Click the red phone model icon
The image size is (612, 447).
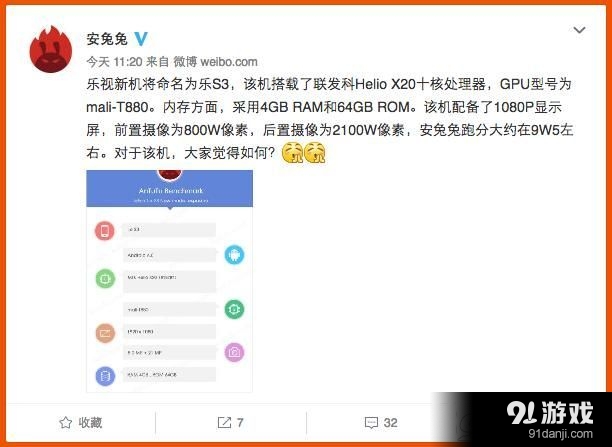point(105,230)
